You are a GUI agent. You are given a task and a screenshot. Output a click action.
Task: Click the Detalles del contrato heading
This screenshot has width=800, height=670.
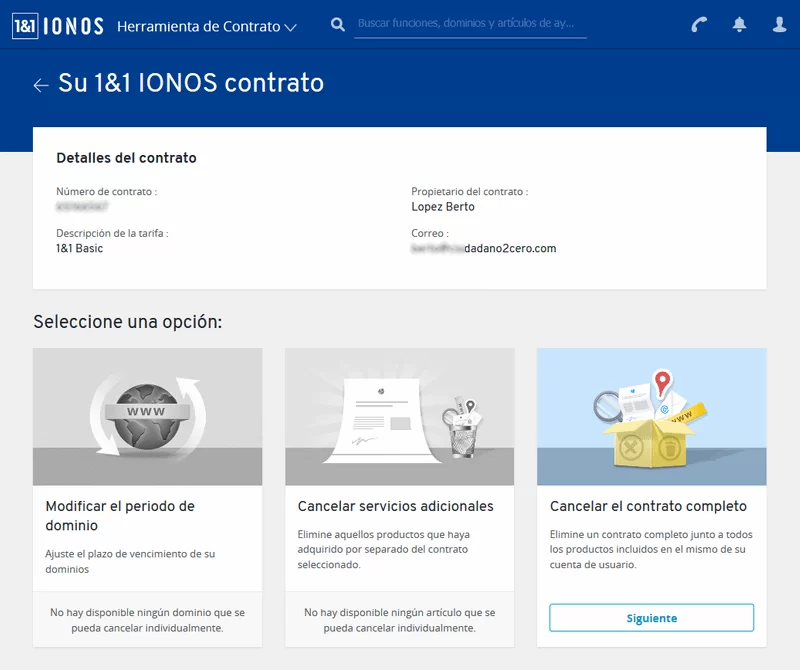coord(126,158)
